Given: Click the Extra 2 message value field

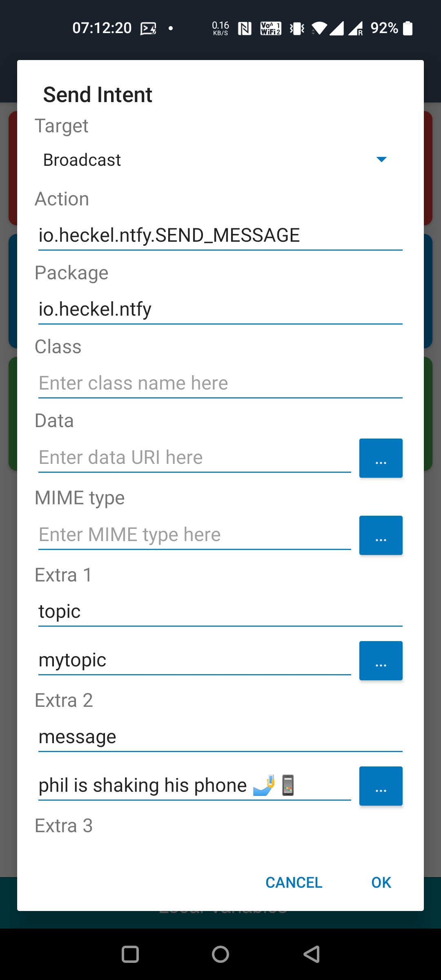Looking at the screenshot, I should 194,785.
